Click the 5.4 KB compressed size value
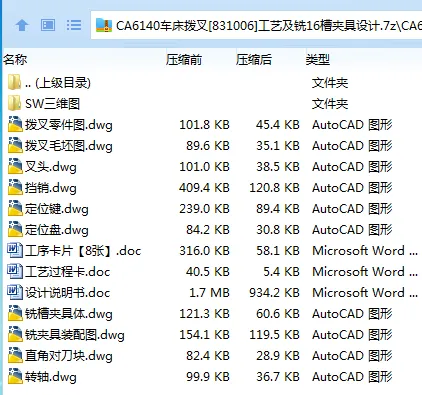422x395 pixels. pyautogui.click(x=281, y=272)
